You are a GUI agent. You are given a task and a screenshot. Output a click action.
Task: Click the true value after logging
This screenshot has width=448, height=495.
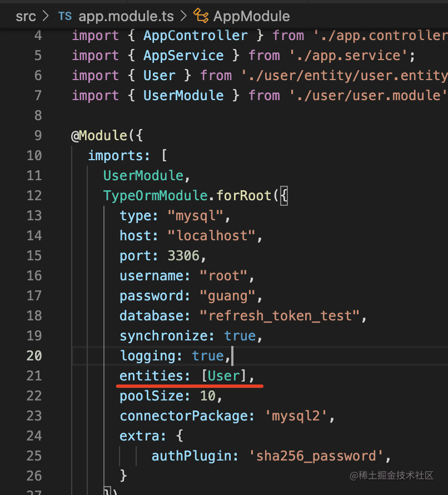(207, 356)
